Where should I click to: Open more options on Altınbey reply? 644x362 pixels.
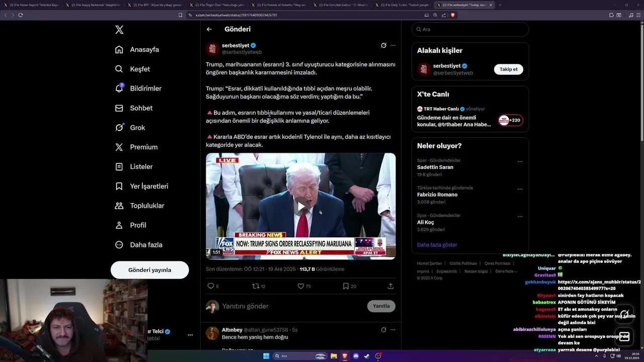click(x=393, y=330)
